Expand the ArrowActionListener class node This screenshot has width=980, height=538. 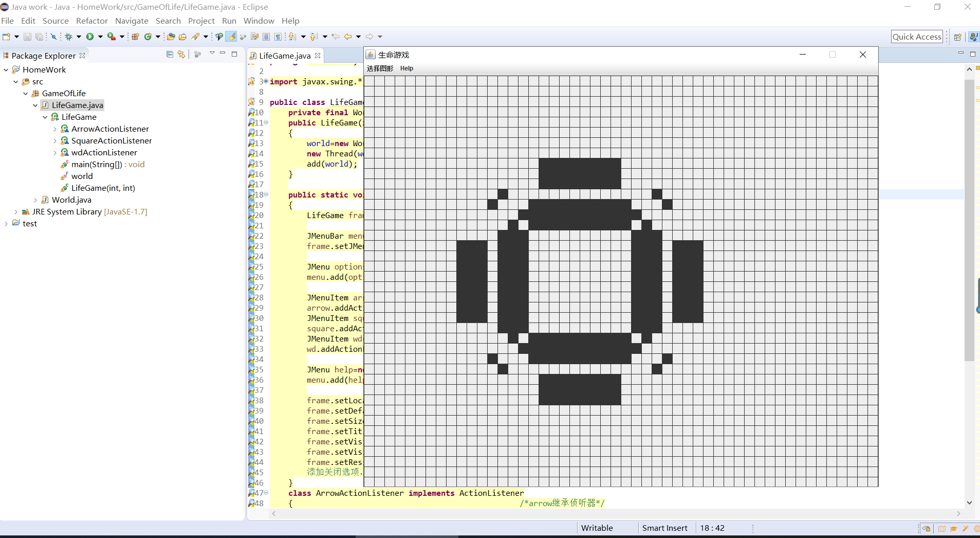coord(55,129)
